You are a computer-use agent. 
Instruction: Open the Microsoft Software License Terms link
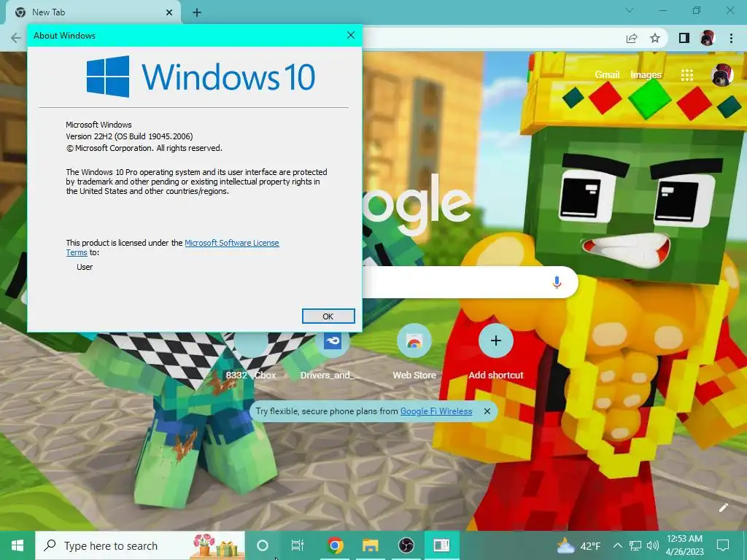click(x=232, y=243)
